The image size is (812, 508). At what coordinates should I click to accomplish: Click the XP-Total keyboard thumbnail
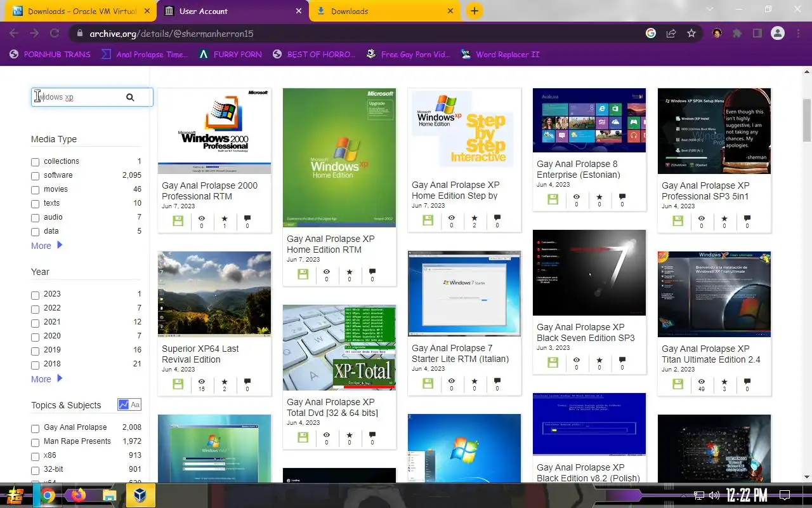[339, 347]
